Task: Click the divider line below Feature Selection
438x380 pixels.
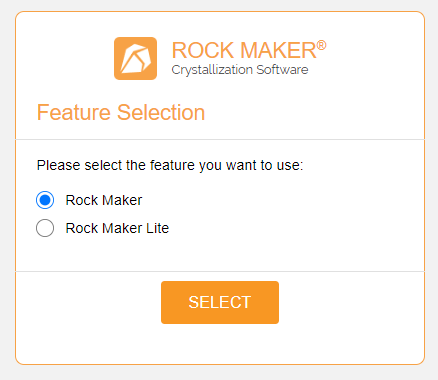Action: pos(220,139)
